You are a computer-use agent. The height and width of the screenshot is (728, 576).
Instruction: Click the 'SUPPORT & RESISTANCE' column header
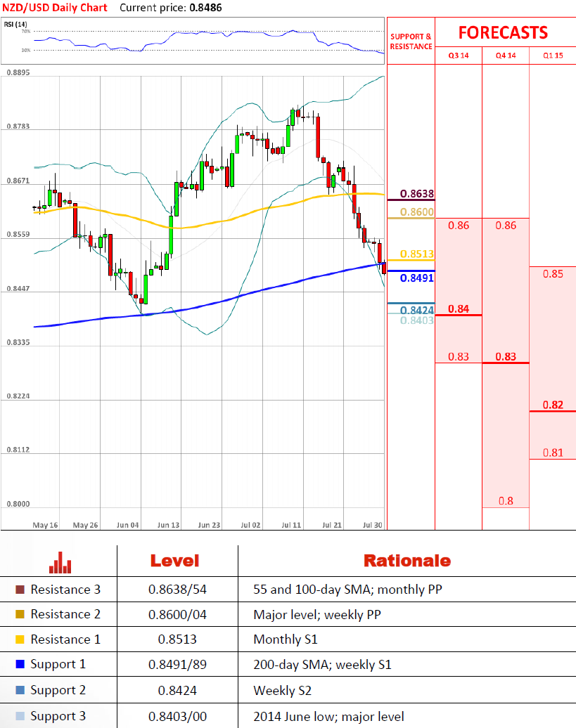coord(411,41)
